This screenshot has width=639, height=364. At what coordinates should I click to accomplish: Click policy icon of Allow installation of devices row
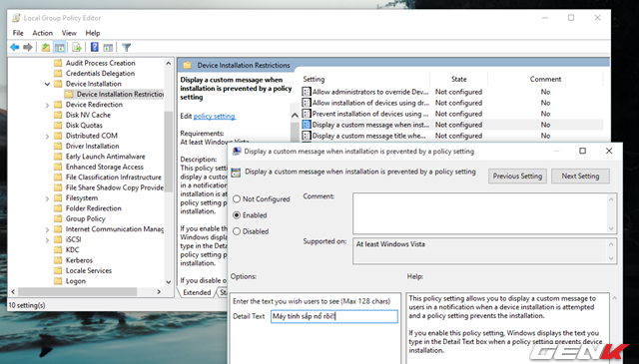pyautogui.click(x=307, y=103)
